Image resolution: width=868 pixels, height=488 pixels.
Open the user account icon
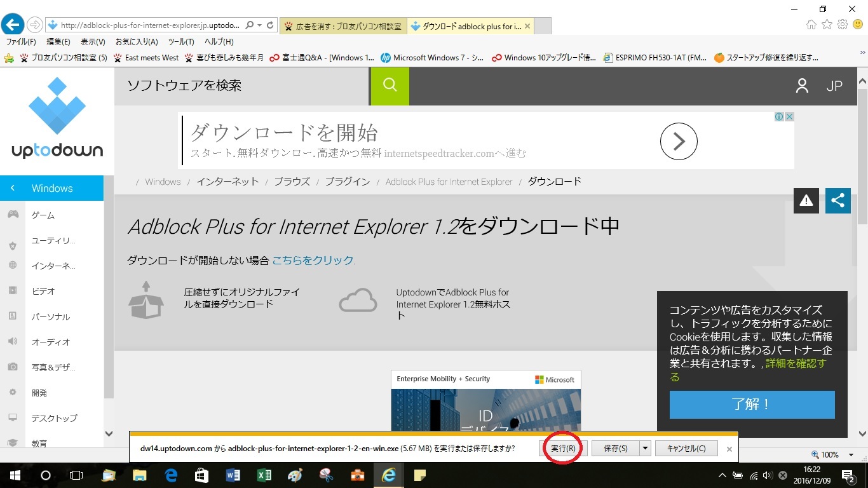point(802,86)
